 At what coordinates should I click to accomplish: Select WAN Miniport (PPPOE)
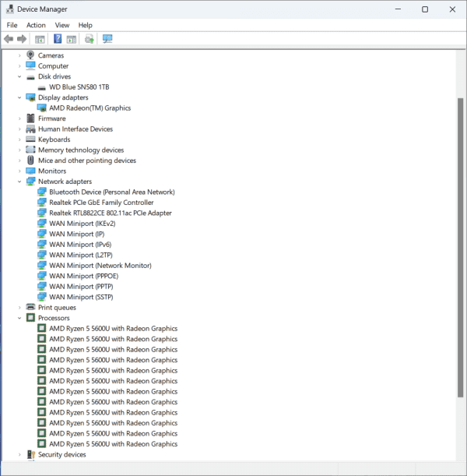coord(84,276)
